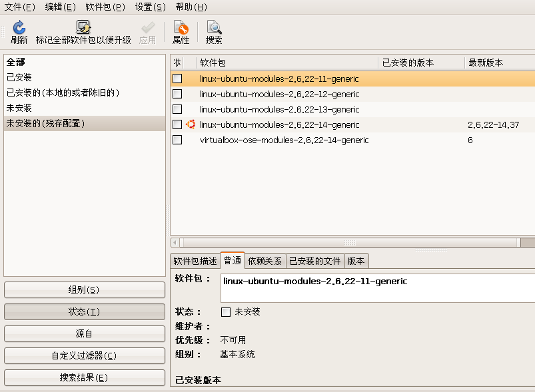Sort by the 软件包 column header
This screenshot has width=535, height=392.
tap(287, 63)
